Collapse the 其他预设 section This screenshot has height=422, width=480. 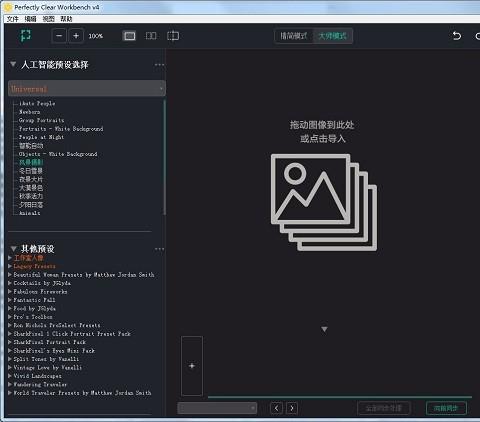click(13, 249)
